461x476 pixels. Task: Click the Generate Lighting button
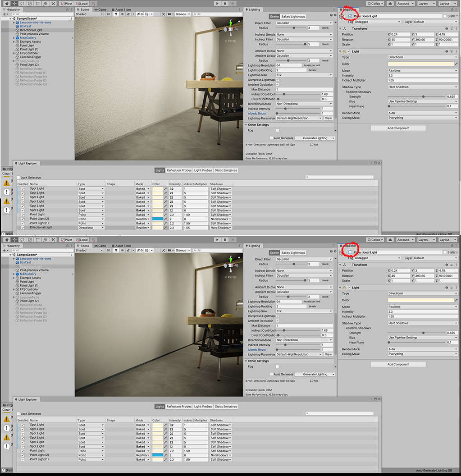click(315, 138)
